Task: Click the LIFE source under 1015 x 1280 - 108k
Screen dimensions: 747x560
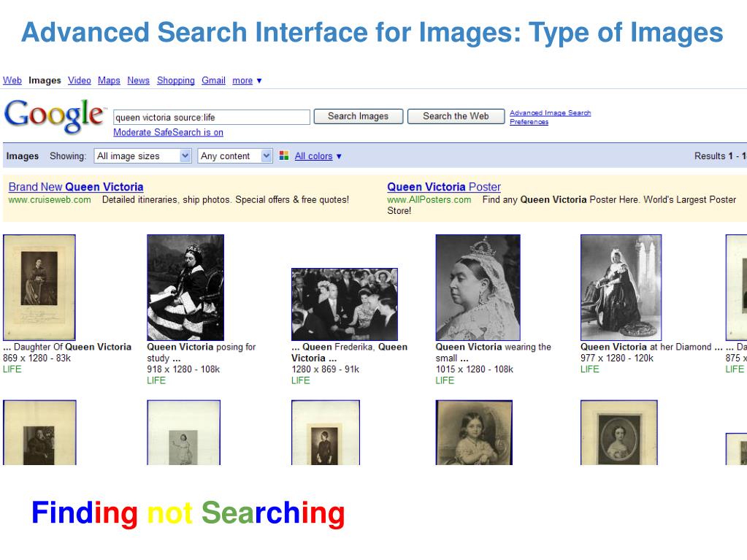Action: point(445,380)
